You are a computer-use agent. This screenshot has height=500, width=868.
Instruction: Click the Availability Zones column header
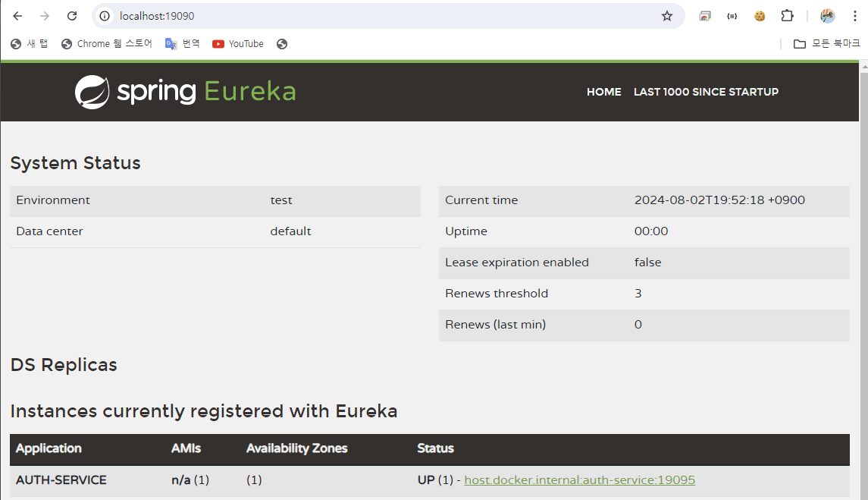(x=296, y=448)
